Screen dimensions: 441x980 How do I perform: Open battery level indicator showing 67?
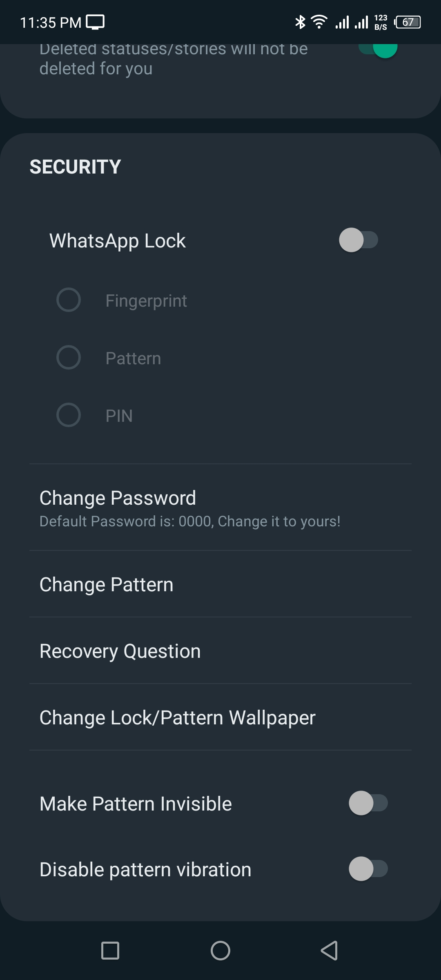click(x=407, y=22)
